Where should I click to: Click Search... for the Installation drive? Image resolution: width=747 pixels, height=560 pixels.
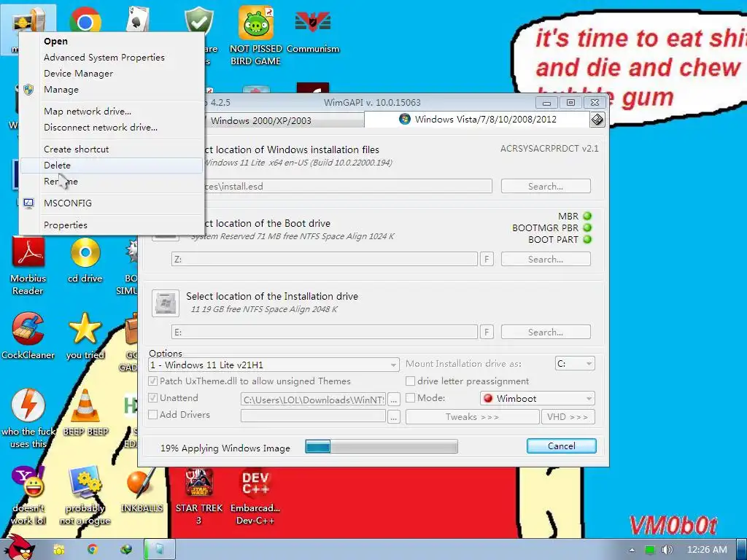tap(546, 332)
